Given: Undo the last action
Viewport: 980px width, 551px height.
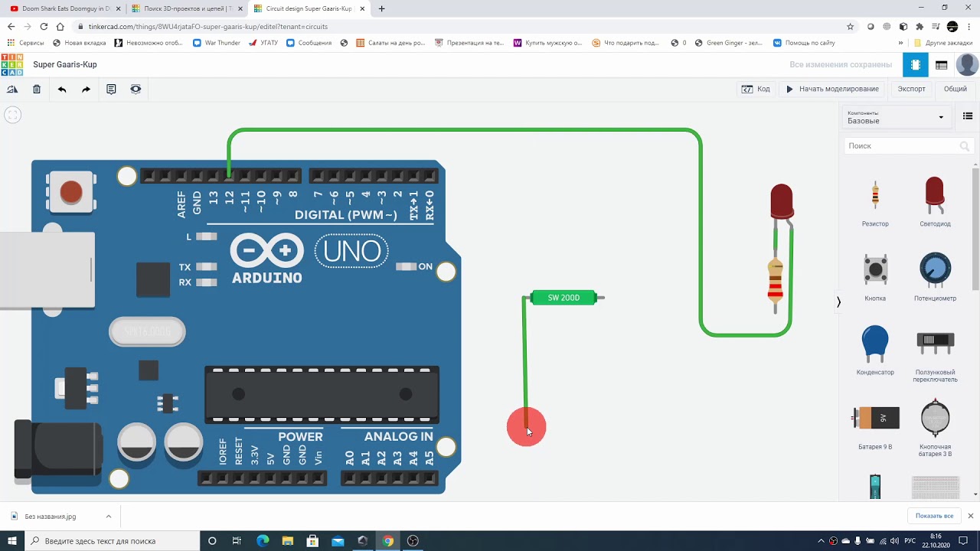Looking at the screenshot, I should tap(62, 90).
